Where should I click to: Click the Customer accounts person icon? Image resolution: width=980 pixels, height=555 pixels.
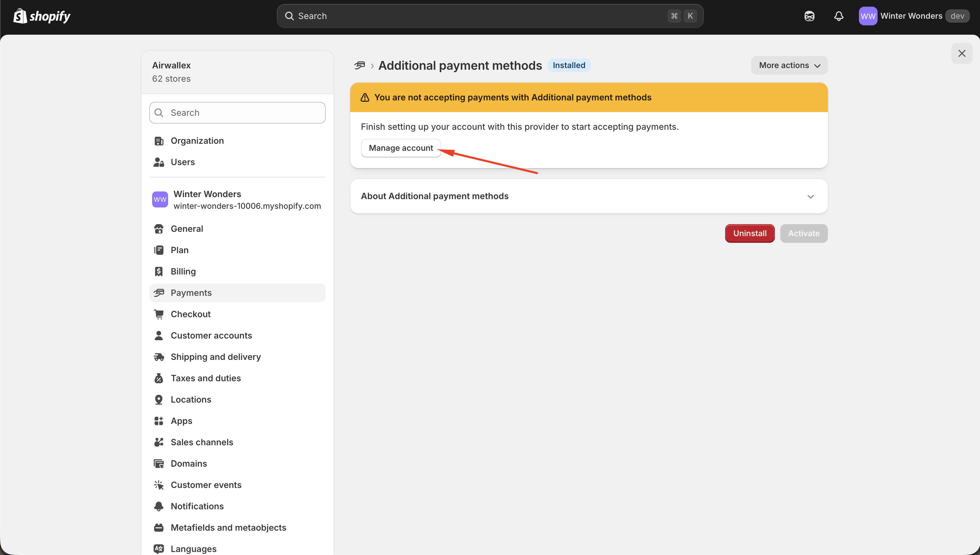[x=158, y=336]
